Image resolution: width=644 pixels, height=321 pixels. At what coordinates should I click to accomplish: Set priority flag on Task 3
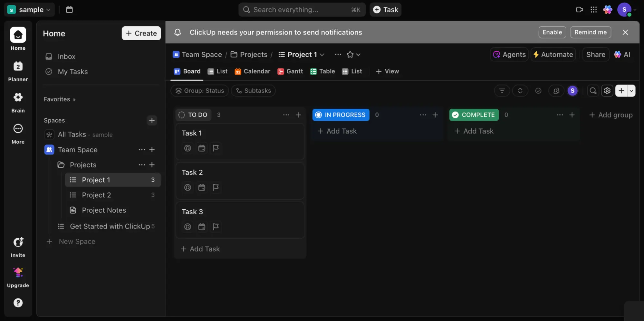click(x=216, y=227)
